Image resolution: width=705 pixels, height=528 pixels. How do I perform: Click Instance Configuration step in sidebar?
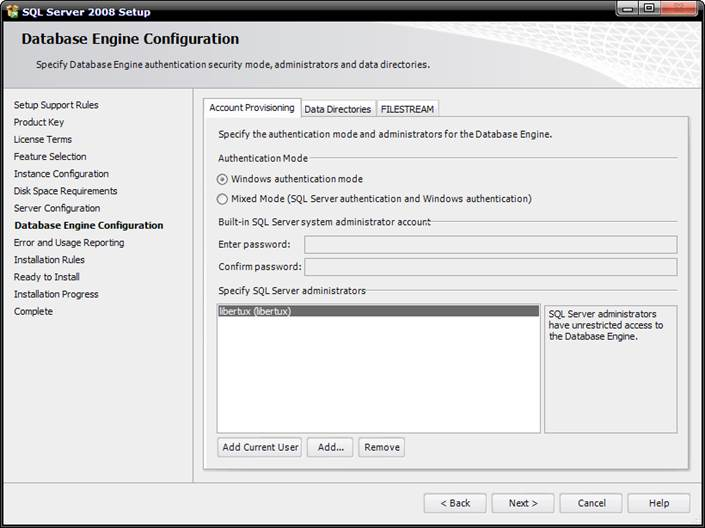tap(61, 174)
